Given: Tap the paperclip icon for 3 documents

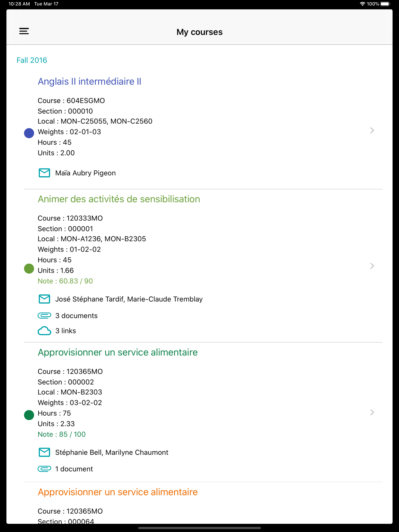Looking at the screenshot, I should click(44, 315).
